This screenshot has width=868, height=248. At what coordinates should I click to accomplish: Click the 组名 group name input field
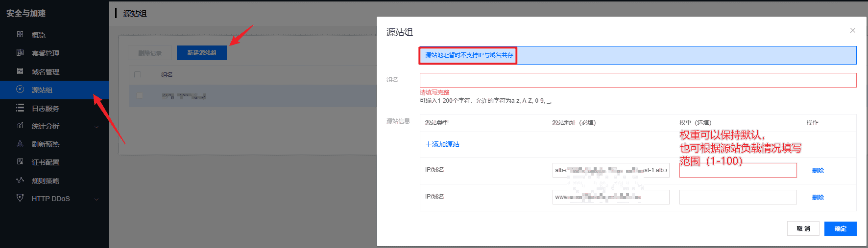638,80
